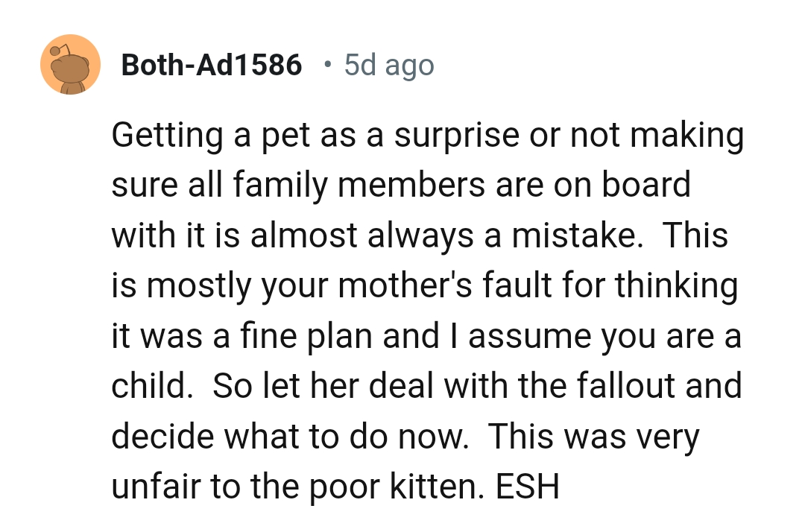The image size is (805, 532).
Task: Click the word "decide" in the comment
Action: click(157, 437)
